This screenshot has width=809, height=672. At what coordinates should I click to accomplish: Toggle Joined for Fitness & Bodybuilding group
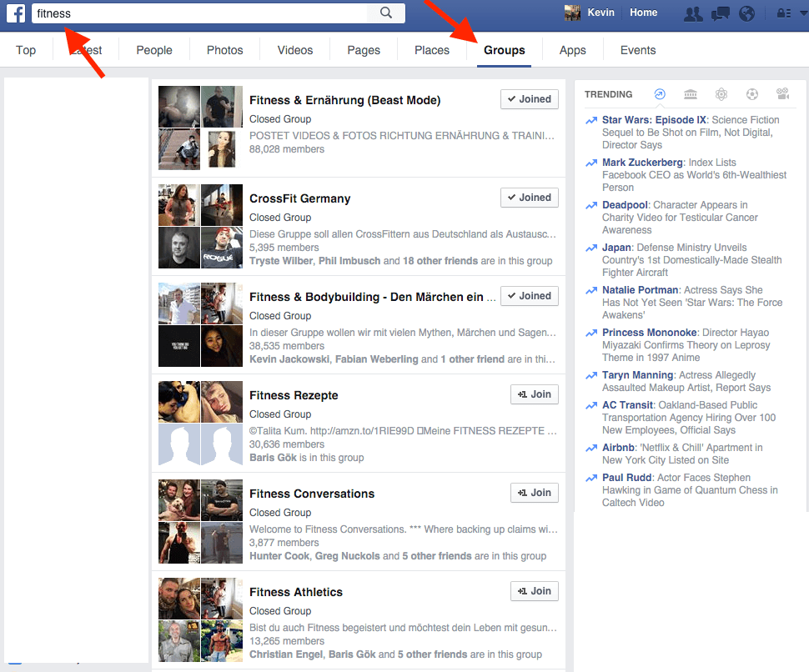pos(530,296)
